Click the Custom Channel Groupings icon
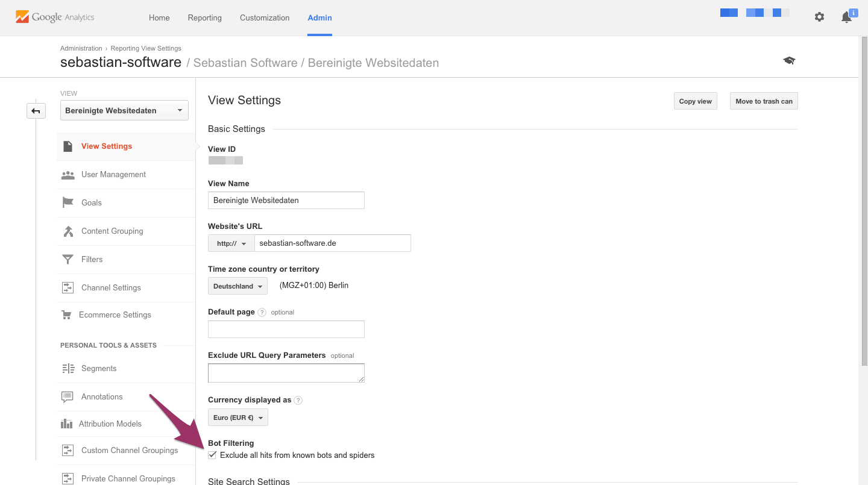The height and width of the screenshot is (485, 868). point(68,451)
